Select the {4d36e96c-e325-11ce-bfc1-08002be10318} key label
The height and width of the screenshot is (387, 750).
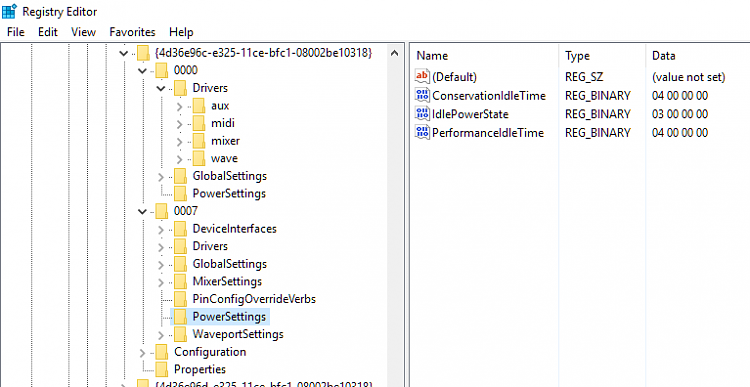tap(264, 53)
